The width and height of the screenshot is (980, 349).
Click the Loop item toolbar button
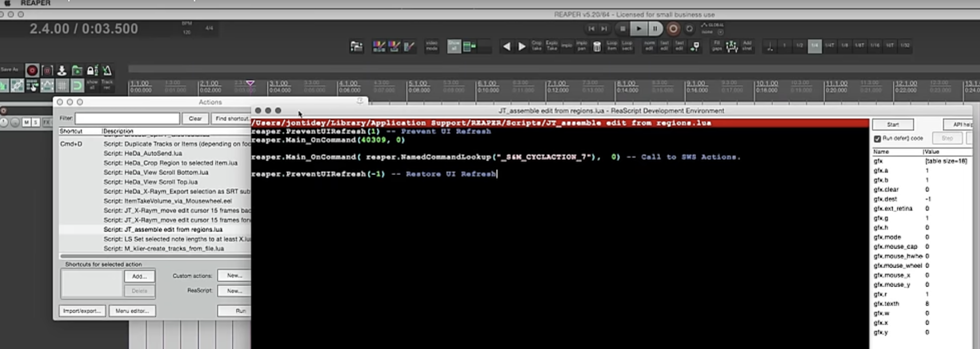pyautogui.click(x=612, y=46)
